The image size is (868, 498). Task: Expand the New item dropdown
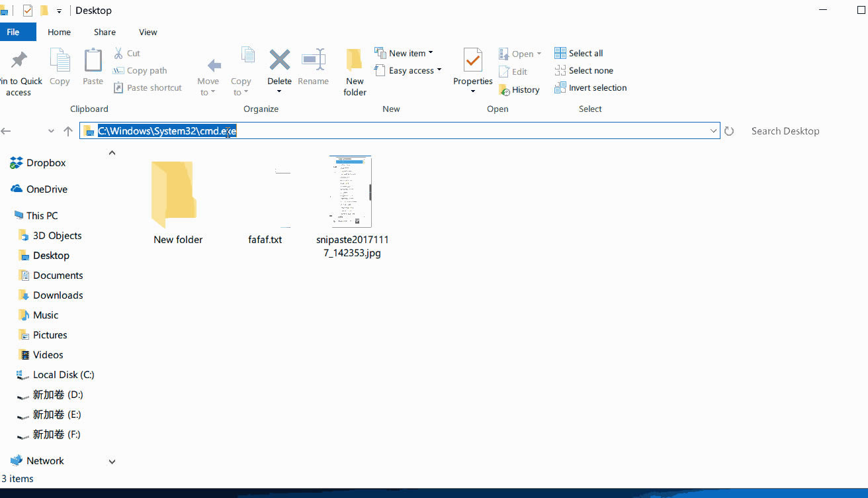(404, 53)
